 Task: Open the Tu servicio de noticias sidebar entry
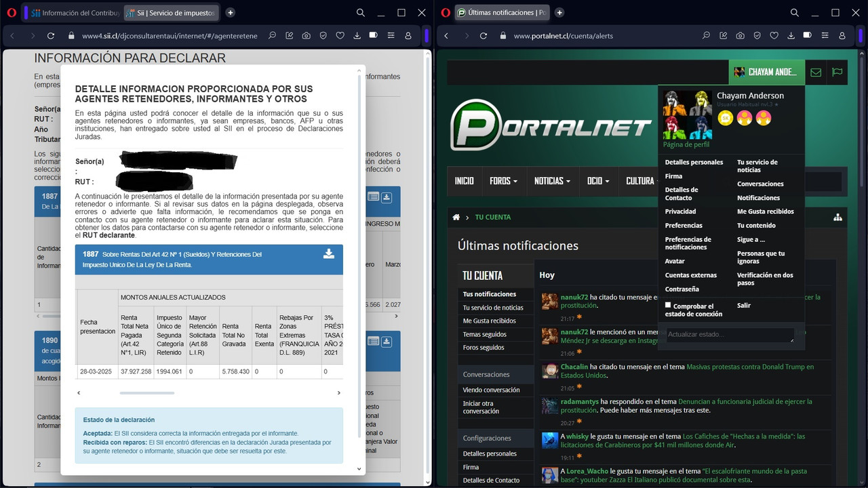(x=493, y=308)
